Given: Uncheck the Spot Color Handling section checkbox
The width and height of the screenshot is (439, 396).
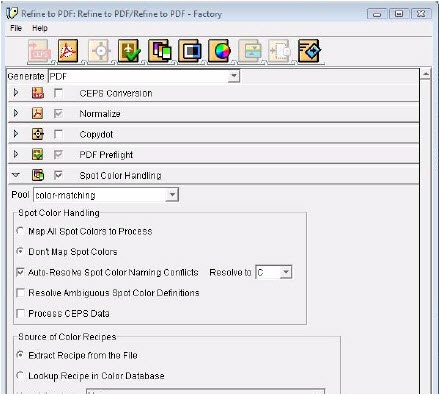Looking at the screenshot, I should [58, 175].
